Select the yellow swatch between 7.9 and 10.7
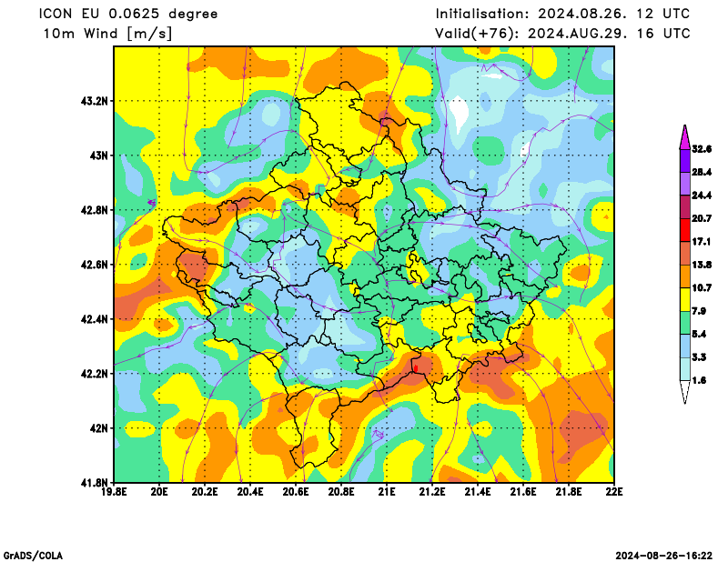Viewport: 728px width, 562px height. (685, 300)
